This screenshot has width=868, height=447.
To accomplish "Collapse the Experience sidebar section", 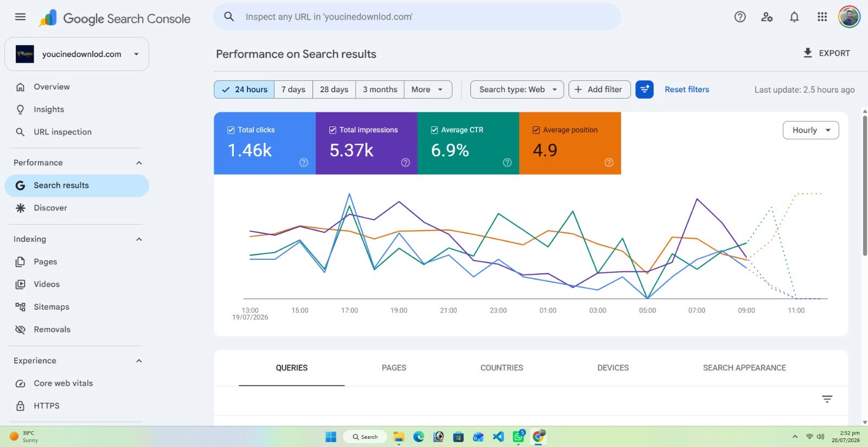I will 139,361.
